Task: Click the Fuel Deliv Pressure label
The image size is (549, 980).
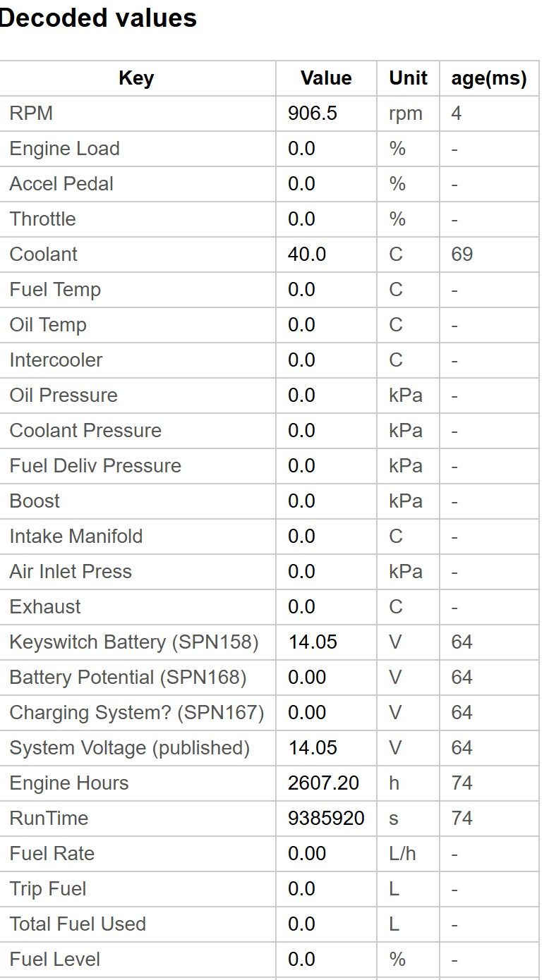Action: tap(95, 466)
